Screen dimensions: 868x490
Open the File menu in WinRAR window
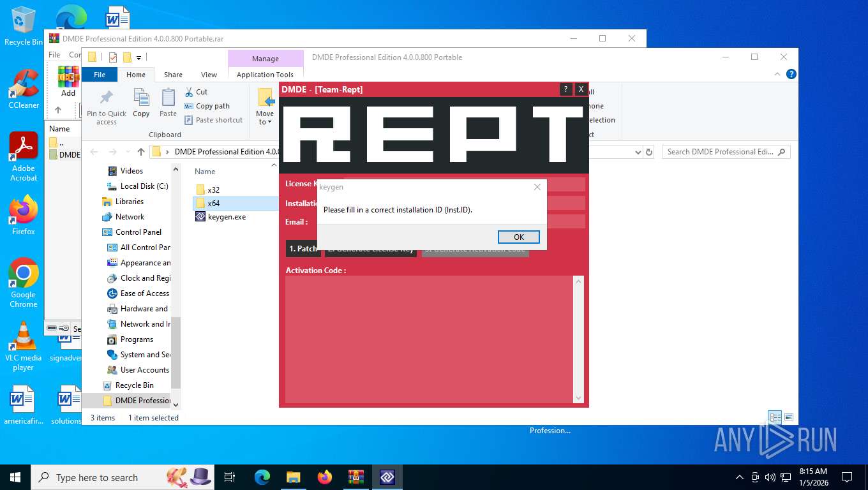click(x=54, y=55)
